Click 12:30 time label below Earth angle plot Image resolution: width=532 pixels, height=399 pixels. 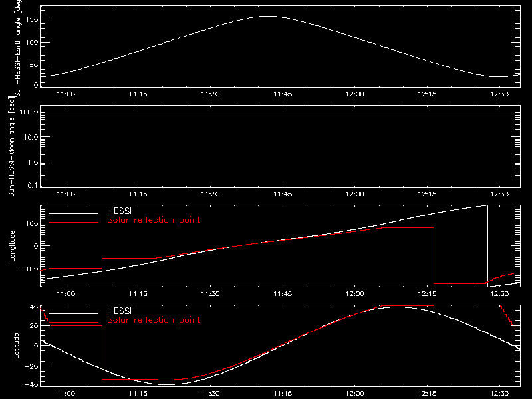(x=499, y=94)
